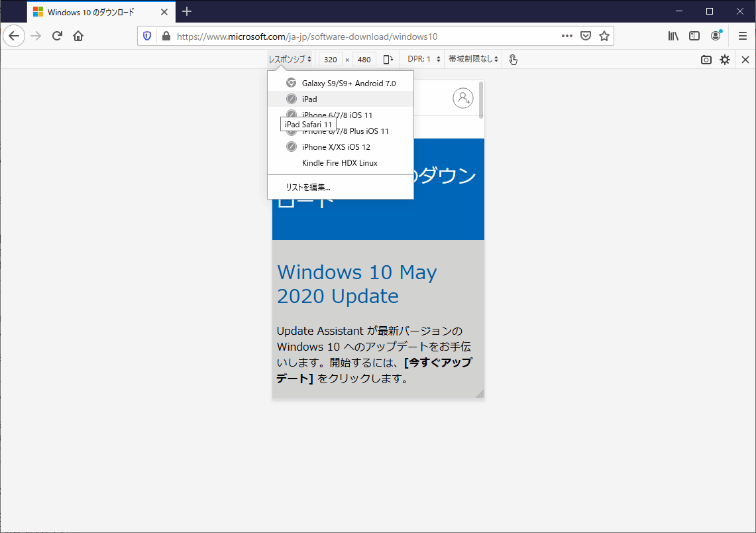Click the Microsoft logo favicon on the tab
The width and height of the screenshot is (756, 533).
tap(38, 12)
